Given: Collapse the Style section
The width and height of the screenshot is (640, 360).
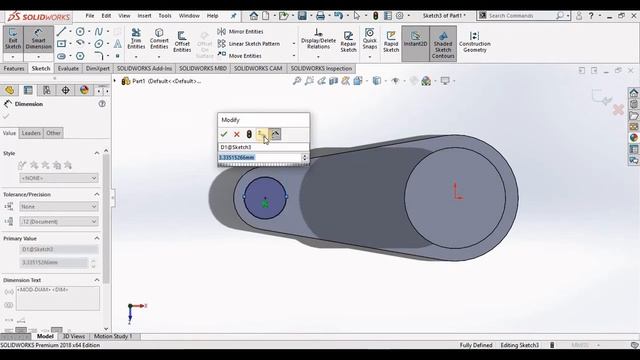Looking at the screenshot, I should [x=97, y=153].
